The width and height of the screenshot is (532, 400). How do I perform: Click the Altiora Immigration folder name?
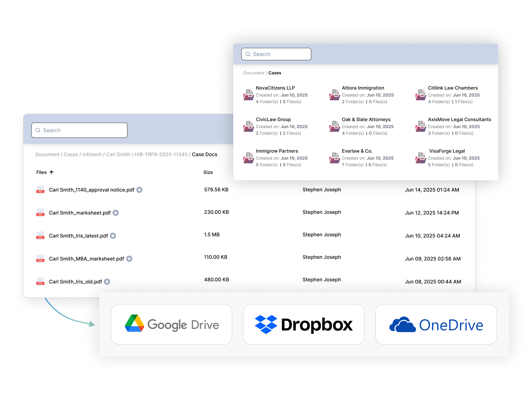pos(363,88)
